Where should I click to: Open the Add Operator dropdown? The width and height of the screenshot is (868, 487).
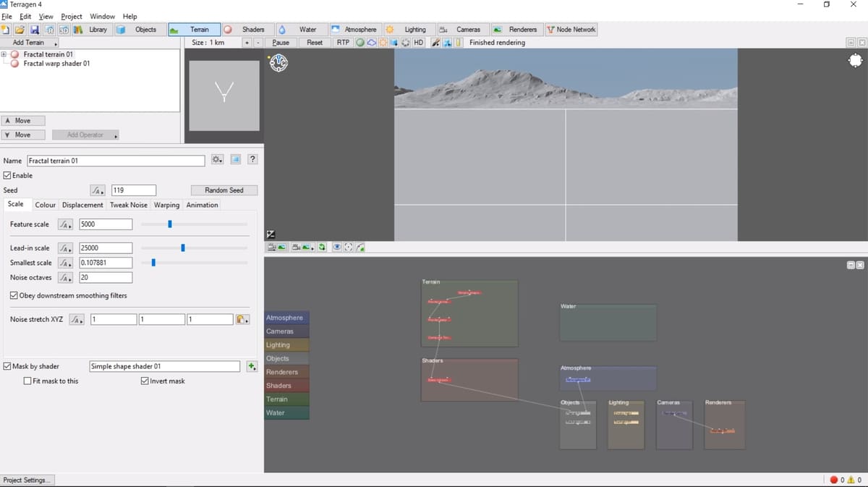coord(85,135)
